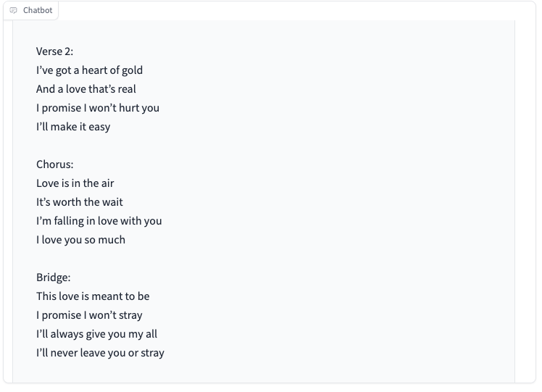
Task: Click the line 'I promise I won't stray'
Action: [x=90, y=315]
